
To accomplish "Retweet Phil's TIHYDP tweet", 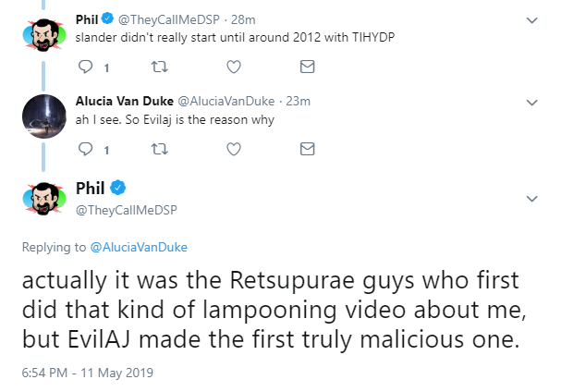I will pyautogui.click(x=160, y=67).
